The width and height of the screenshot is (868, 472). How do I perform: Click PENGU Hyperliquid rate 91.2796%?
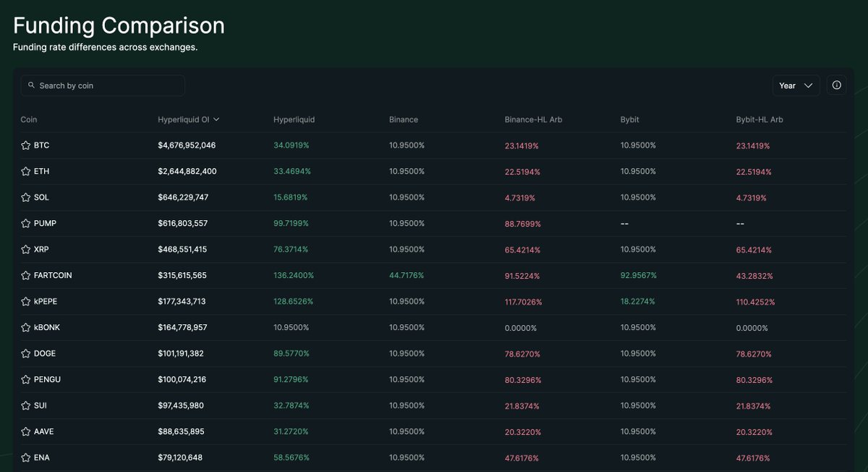pyautogui.click(x=292, y=380)
